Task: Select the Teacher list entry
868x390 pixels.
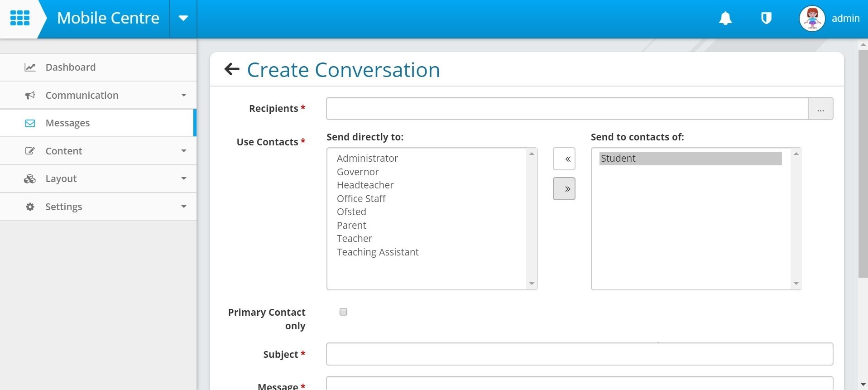Action: (x=354, y=239)
